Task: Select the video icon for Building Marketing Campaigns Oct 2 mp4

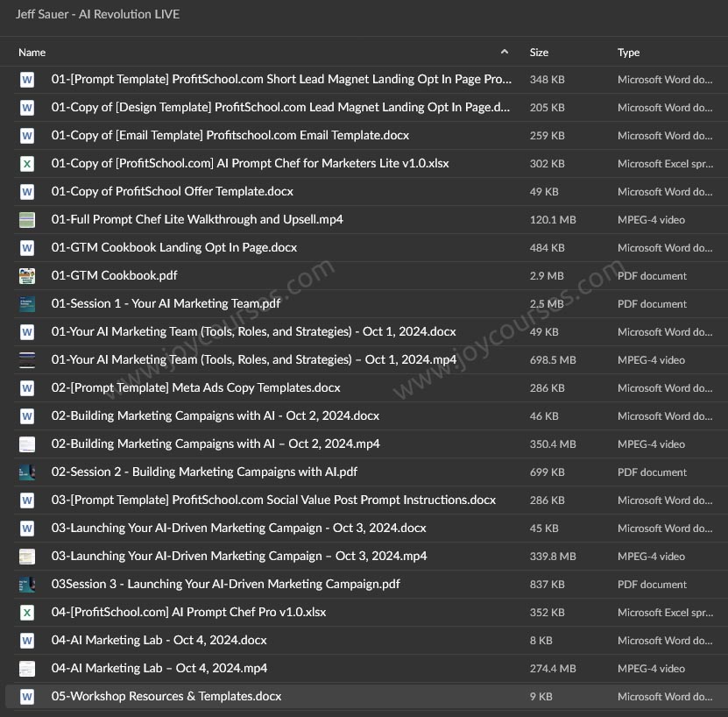Action: [x=27, y=444]
